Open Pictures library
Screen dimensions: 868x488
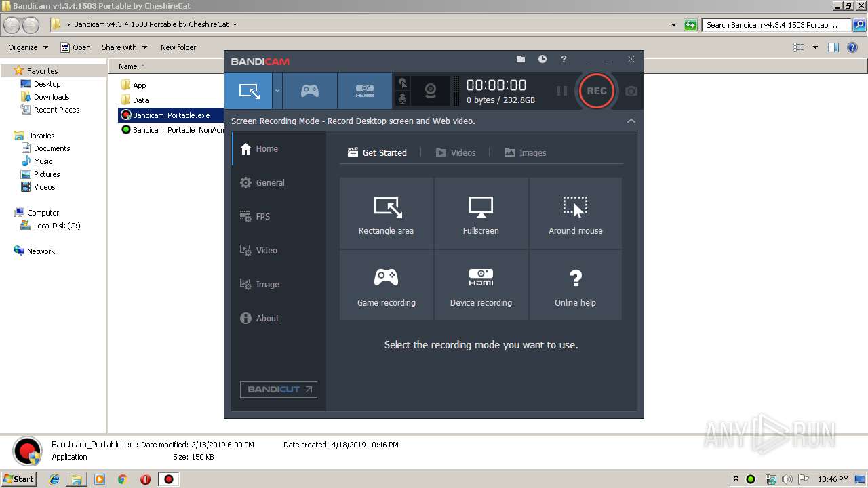click(x=41, y=174)
